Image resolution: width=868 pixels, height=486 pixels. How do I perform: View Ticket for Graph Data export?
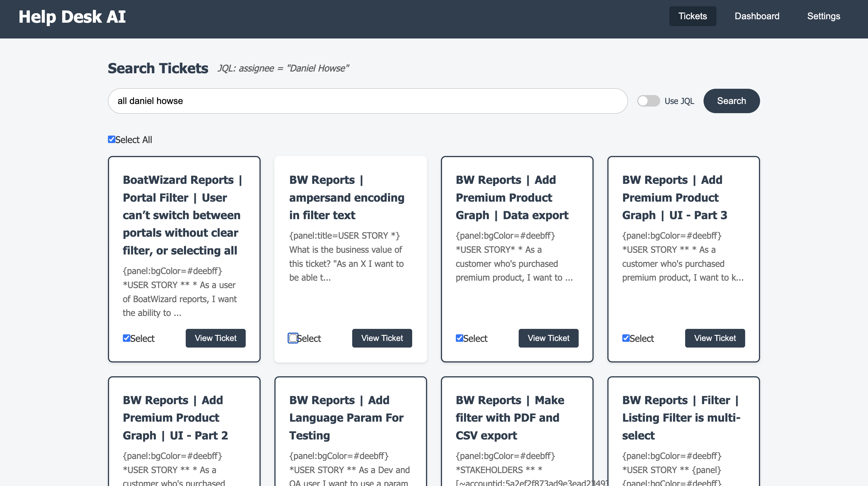[x=548, y=338]
